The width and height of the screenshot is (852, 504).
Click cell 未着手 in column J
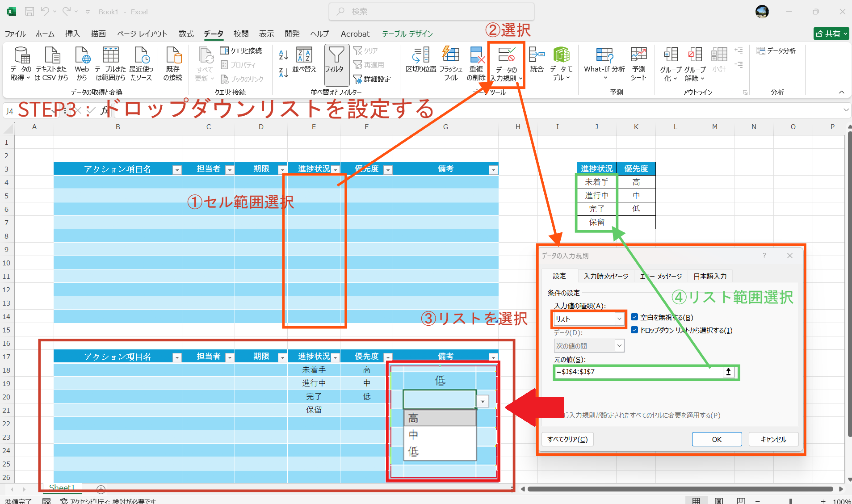tap(596, 182)
